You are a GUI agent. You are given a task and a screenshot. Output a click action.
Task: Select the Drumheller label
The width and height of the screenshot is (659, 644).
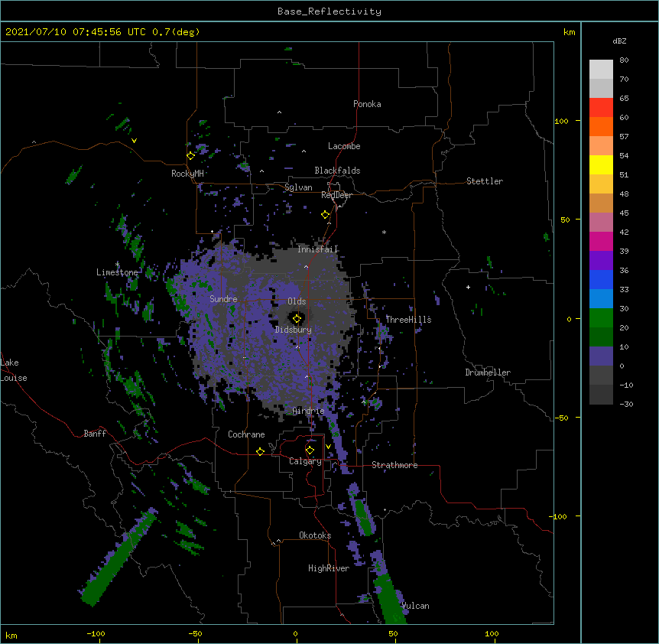[x=488, y=372]
